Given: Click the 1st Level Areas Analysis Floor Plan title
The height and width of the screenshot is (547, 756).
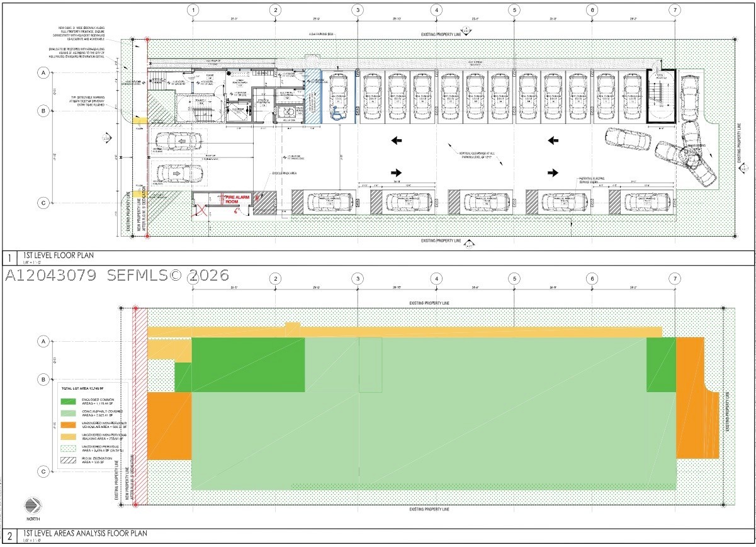Looking at the screenshot, I should click(85, 533).
